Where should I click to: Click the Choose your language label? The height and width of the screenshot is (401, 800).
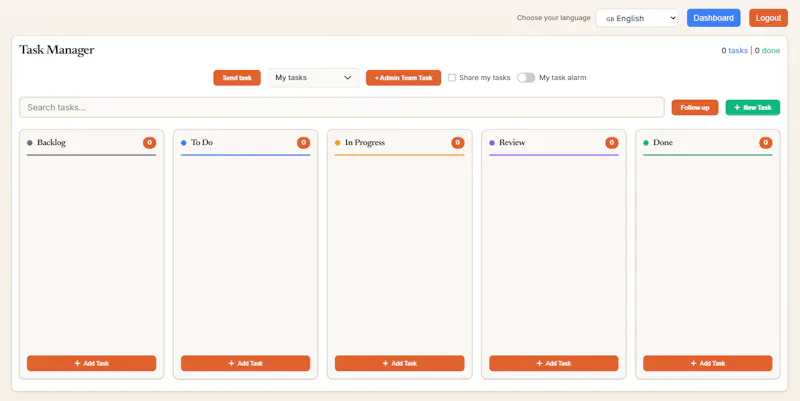[x=553, y=18]
